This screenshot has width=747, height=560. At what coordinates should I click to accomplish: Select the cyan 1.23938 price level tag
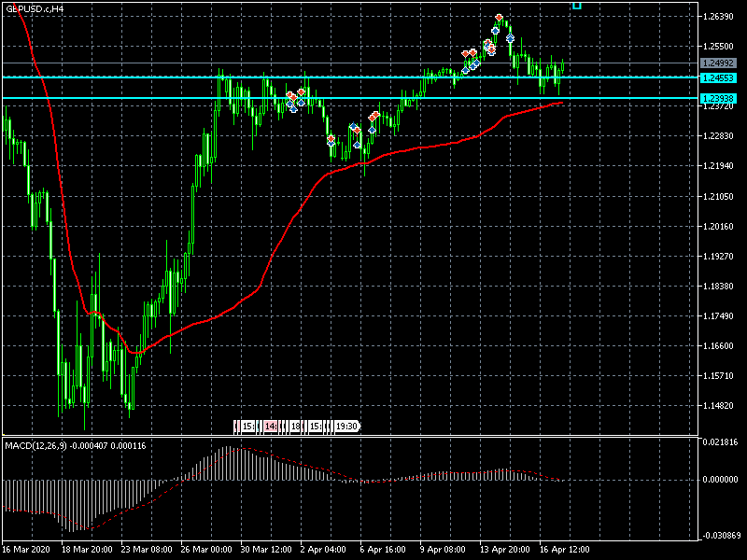722,98
